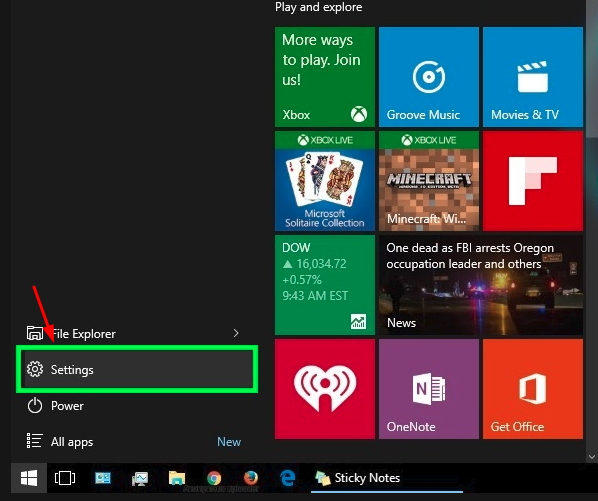Image resolution: width=598 pixels, height=501 pixels.
Task: Open the OneNote tile
Action: tap(429, 389)
